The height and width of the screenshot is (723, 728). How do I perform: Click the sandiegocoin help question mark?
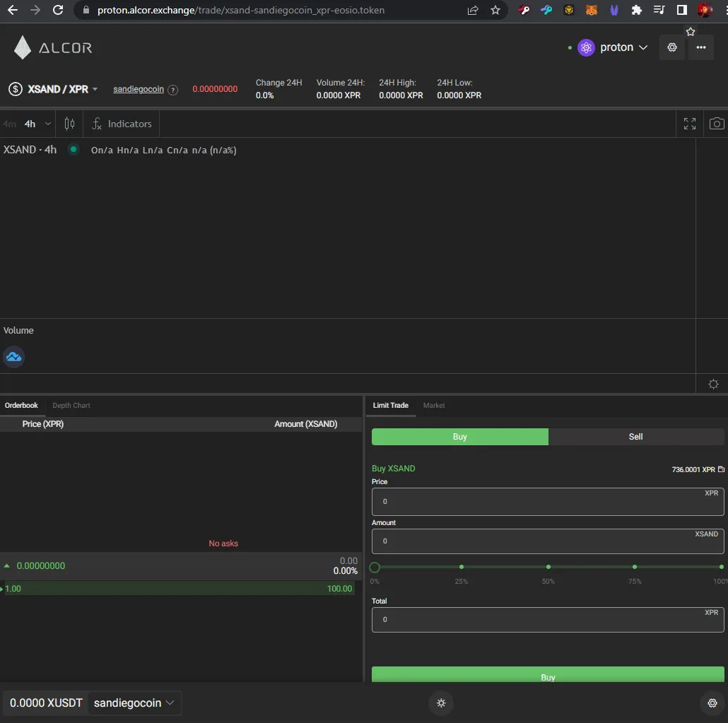pos(172,90)
